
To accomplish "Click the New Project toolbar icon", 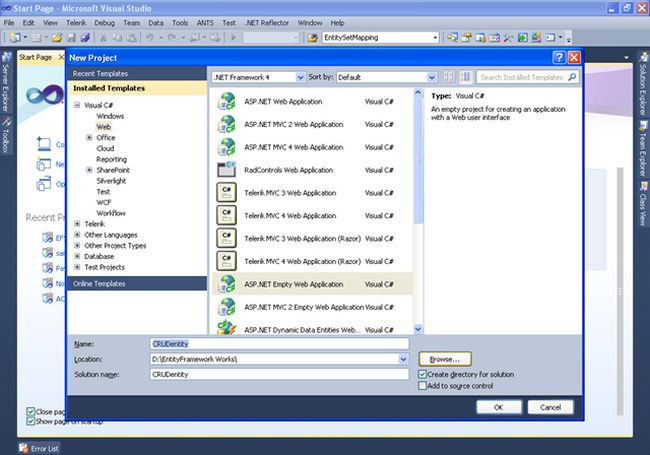I will tap(15, 38).
